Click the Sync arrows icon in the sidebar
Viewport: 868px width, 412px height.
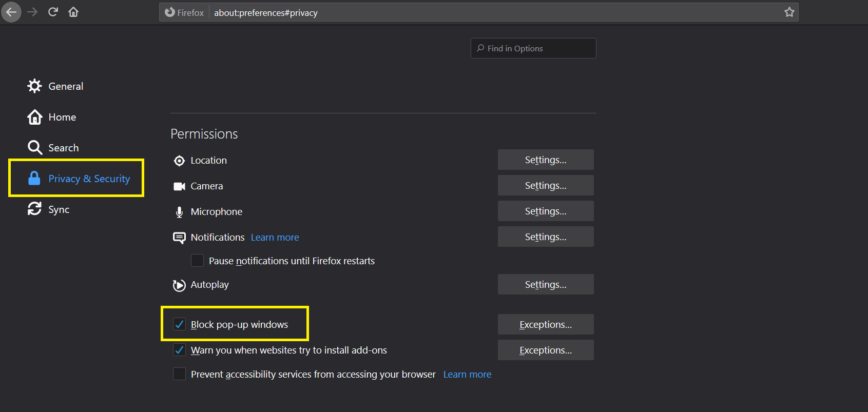34,209
